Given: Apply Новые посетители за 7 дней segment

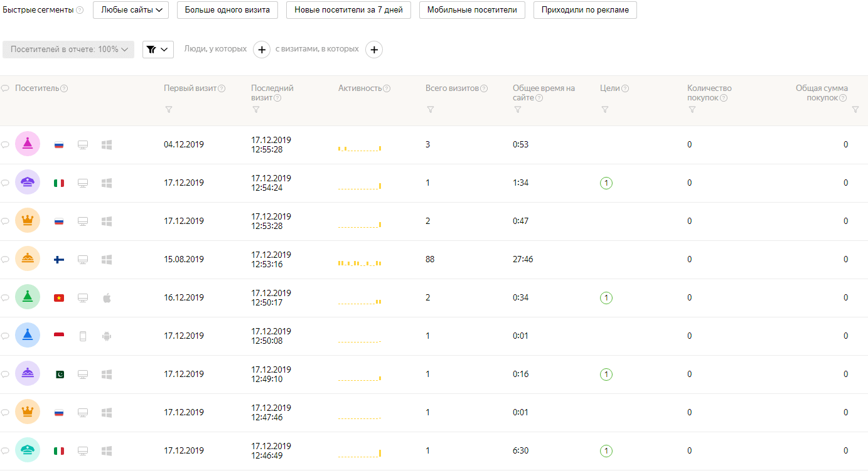Looking at the screenshot, I should click(348, 10).
